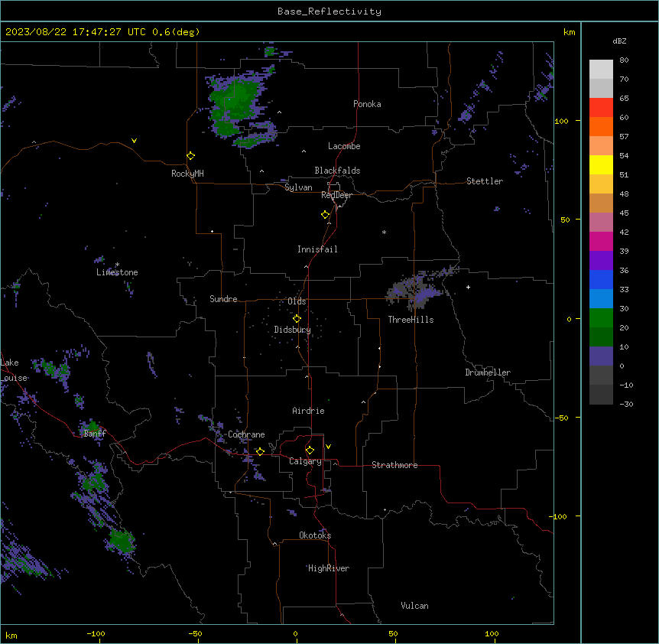Screen dimensions: 659x644
Task: Click the green echo cell on Banff
Action: point(92,427)
